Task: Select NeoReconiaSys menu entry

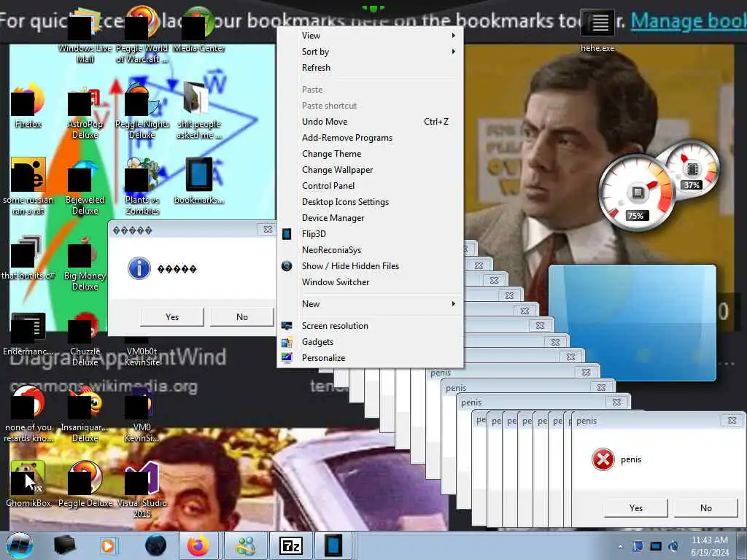Action: [371, 250]
